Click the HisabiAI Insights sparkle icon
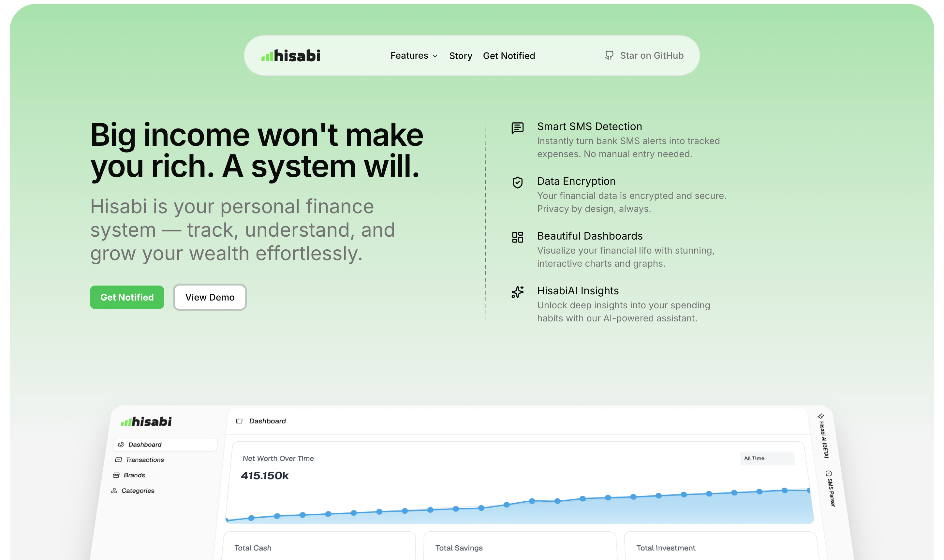 point(518,292)
